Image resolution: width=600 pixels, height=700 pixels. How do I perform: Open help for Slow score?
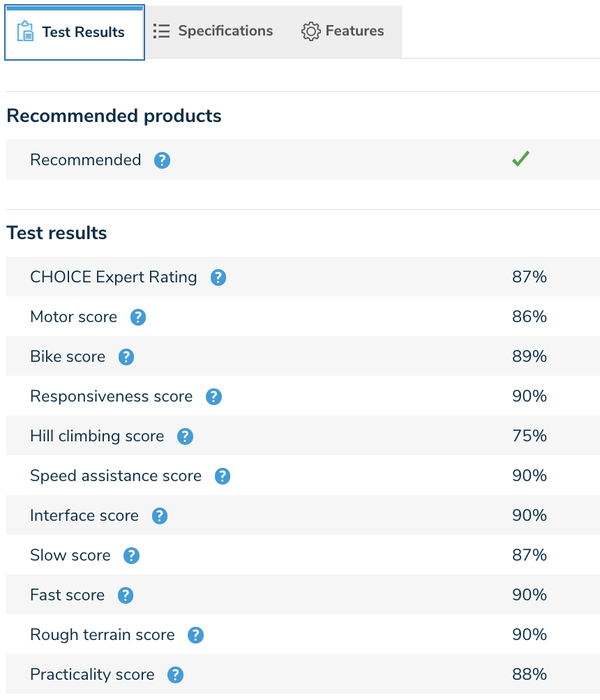(131, 555)
